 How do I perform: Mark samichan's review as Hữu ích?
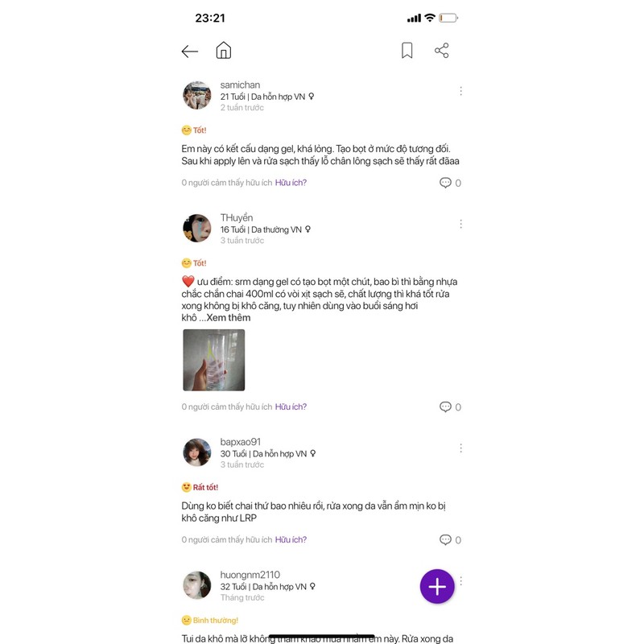pos(291,183)
